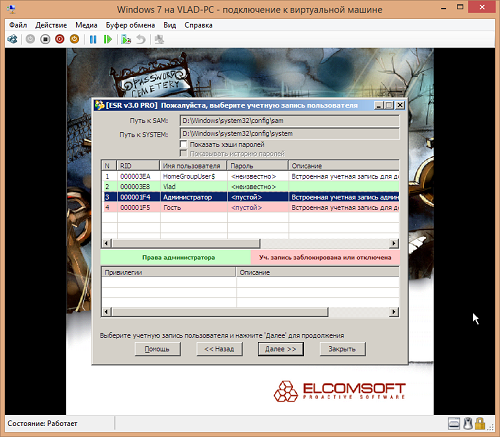Viewport: 500px width, 437px height.
Task: Open the Файл menu
Action: click(18, 25)
